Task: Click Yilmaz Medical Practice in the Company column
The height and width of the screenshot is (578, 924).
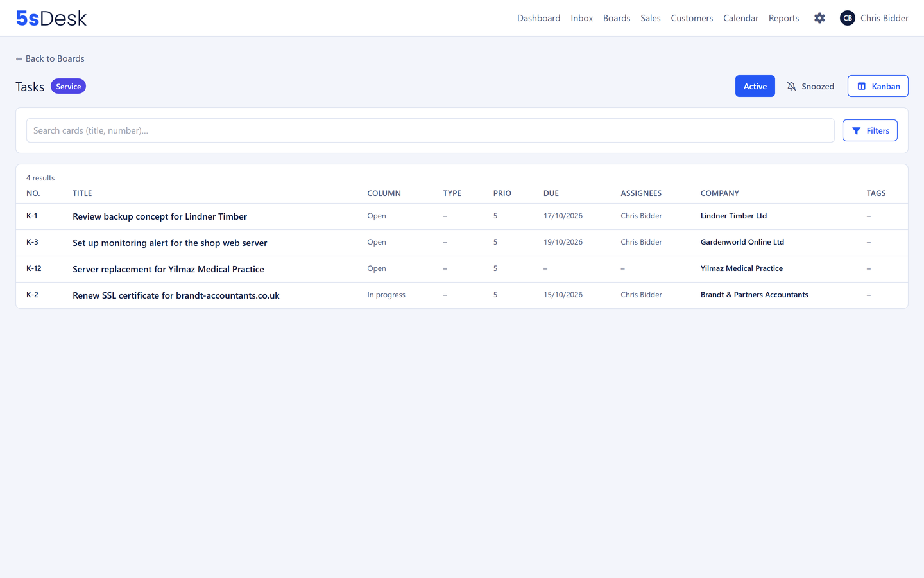Action: 742,268
